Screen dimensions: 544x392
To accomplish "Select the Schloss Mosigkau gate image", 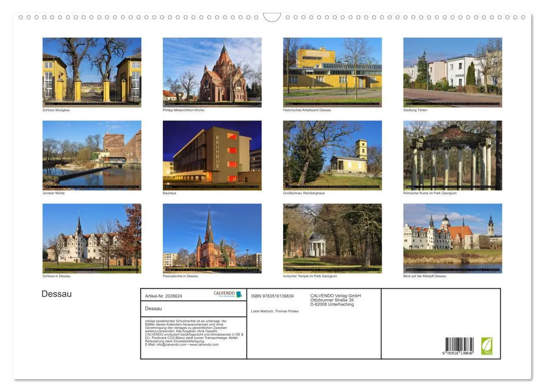I will [92, 72].
